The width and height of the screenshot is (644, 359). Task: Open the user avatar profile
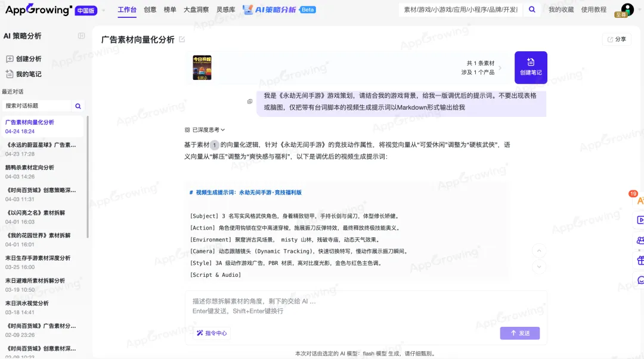click(627, 10)
